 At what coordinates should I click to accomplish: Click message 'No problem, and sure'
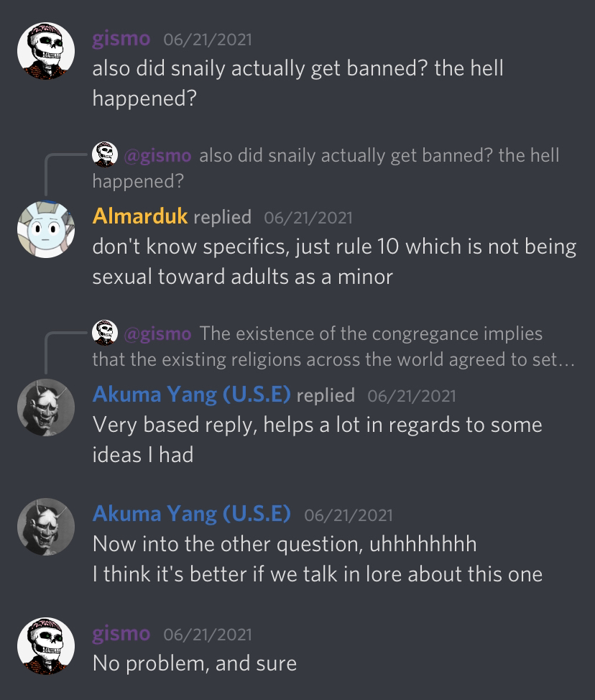click(195, 663)
